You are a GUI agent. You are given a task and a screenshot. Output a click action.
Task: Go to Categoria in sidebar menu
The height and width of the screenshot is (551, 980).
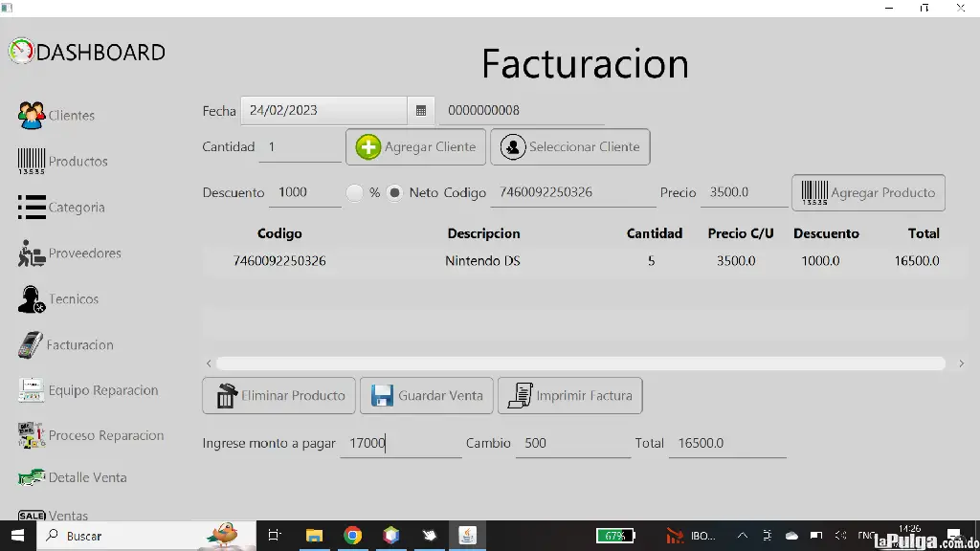pos(77,208)
